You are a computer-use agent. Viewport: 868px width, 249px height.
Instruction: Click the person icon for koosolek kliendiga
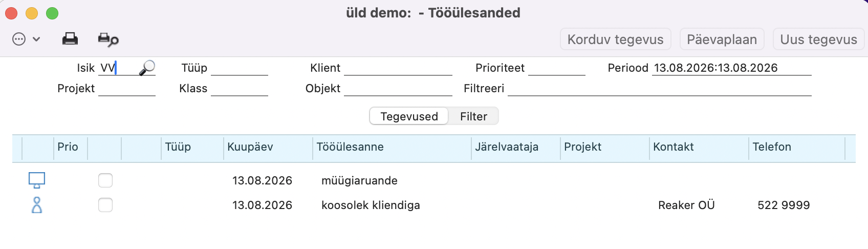pos(37,205)
